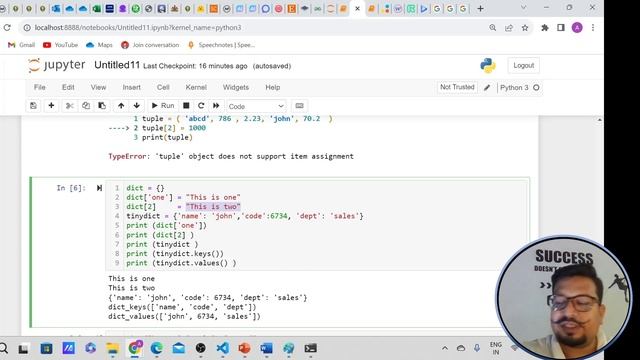Click the pencil edit icon near Python 3
This screenshot has width=640, height=360.
click(487, 87)
